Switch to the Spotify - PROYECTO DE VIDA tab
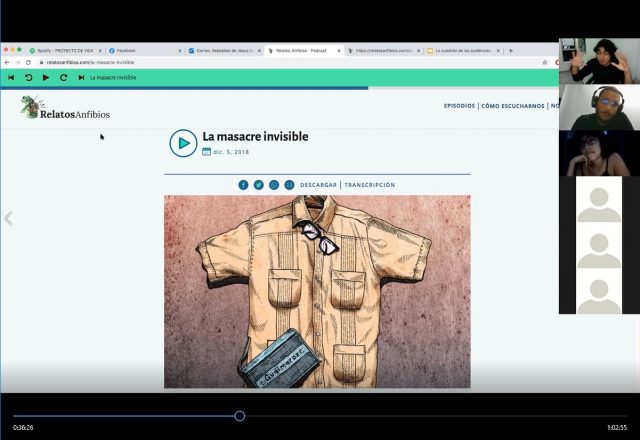 [x=63, y=50]
